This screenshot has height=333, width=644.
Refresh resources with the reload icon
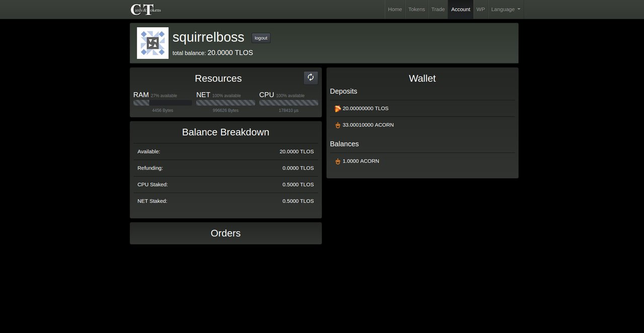coord(310,78)
